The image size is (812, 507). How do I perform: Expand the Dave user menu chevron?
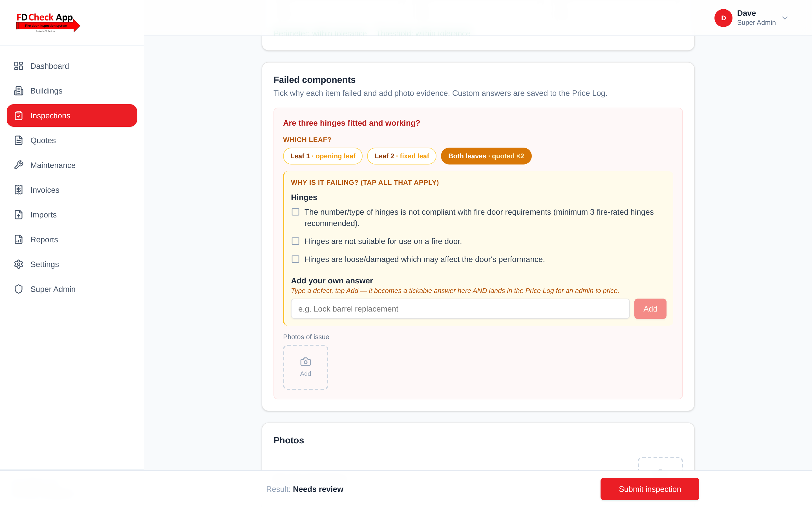pyautogui.click(x=784, y=18)
